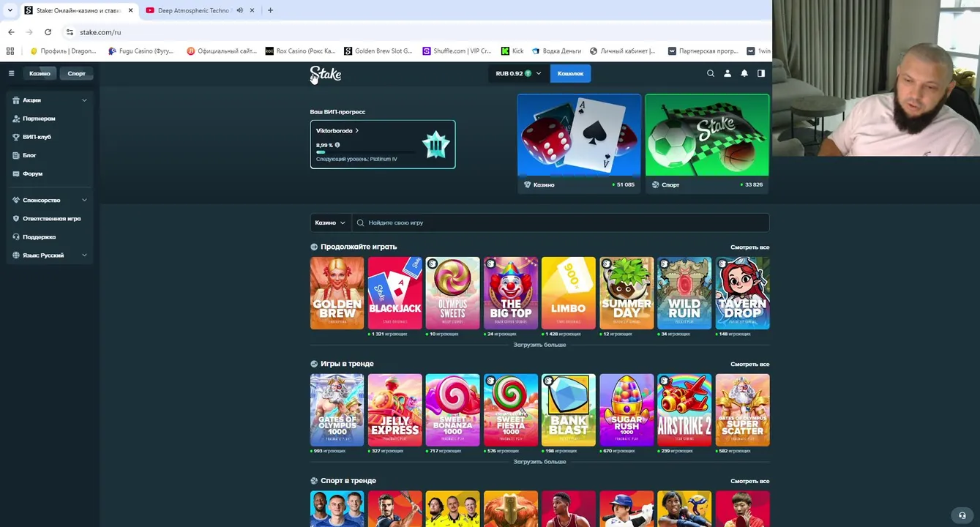The image size is (980, 527).
Task: Open the Казино banner card
Action: pos(579,143)
